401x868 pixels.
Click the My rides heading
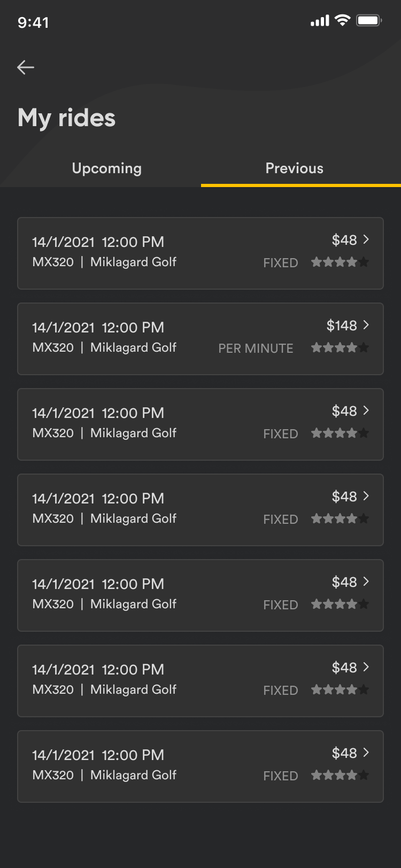tap(66, 118)
